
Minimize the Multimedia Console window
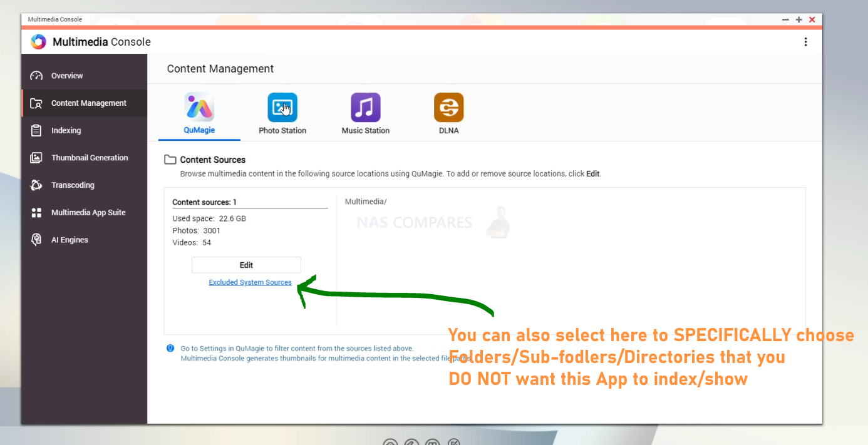pyautogui.click(x=785, y=19)
